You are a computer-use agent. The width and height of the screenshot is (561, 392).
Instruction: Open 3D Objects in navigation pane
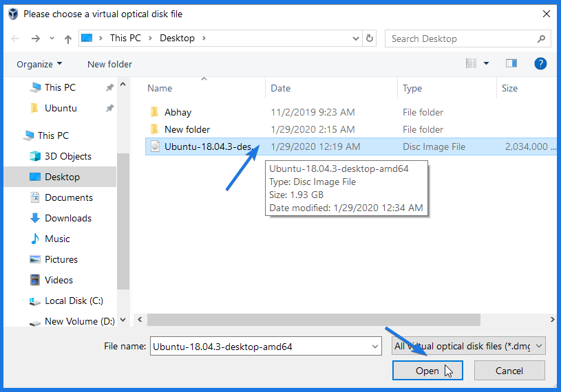(x=68, y=157)
